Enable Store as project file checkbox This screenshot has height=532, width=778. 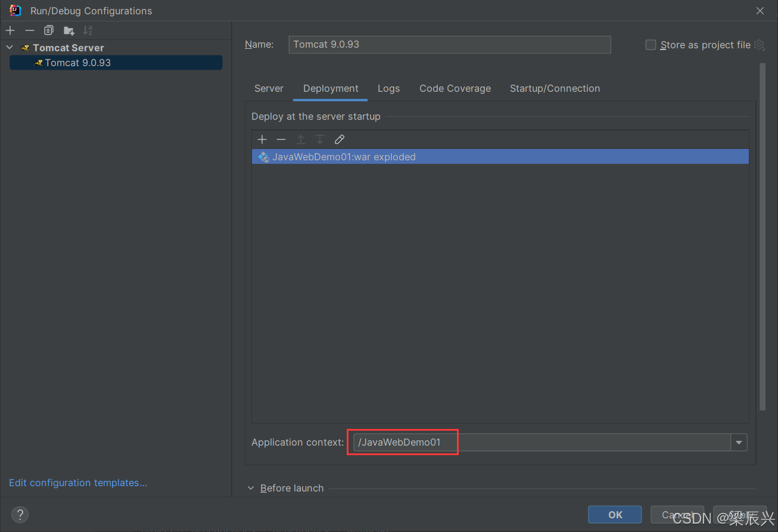click(x=651, y=45)
